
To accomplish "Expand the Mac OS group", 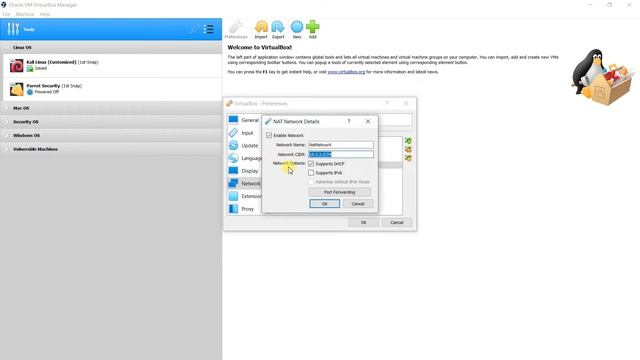I will click(7, 108).
